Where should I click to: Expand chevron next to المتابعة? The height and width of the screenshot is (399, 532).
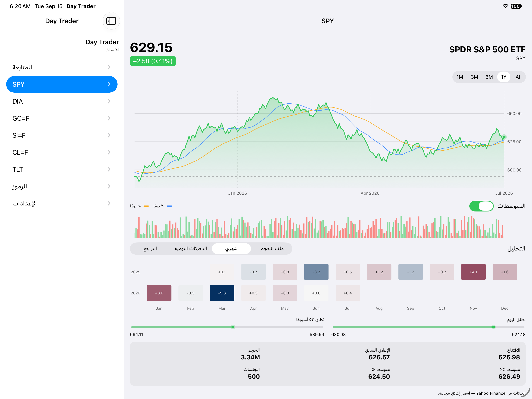109,67
